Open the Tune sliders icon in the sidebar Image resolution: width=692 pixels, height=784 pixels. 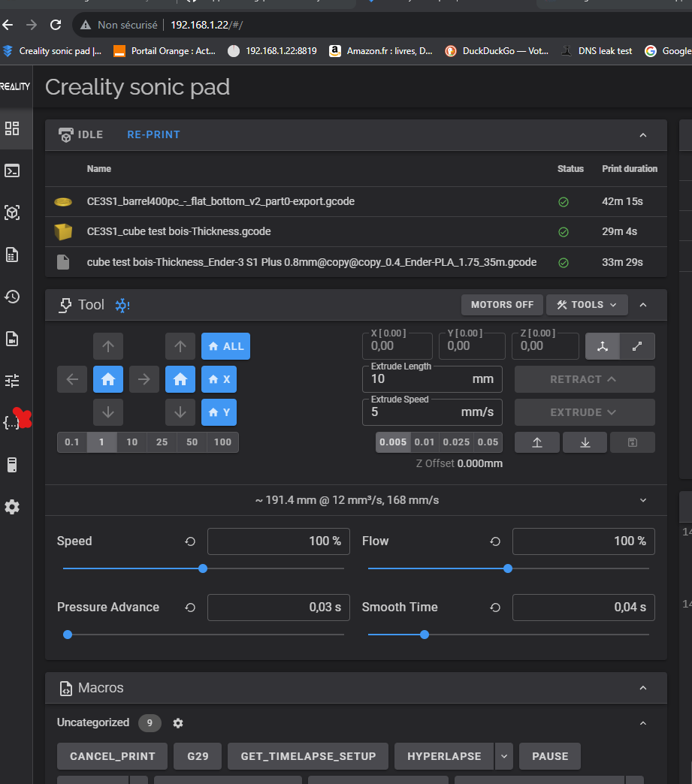coord(12,381)
